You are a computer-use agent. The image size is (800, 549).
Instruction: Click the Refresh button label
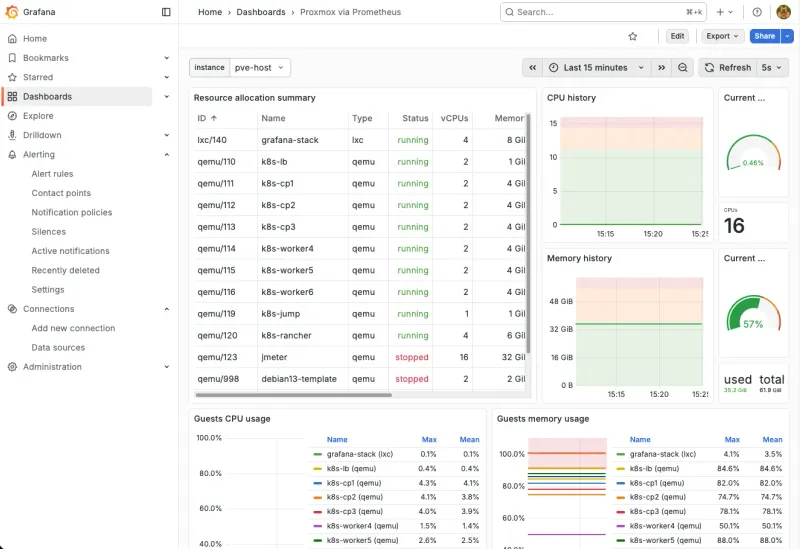coord(735,68)
